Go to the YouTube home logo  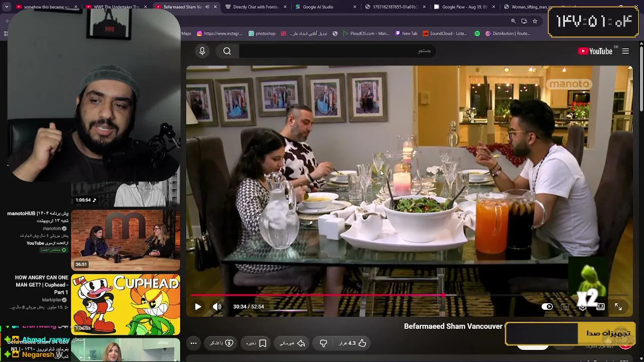click(595, 51)
